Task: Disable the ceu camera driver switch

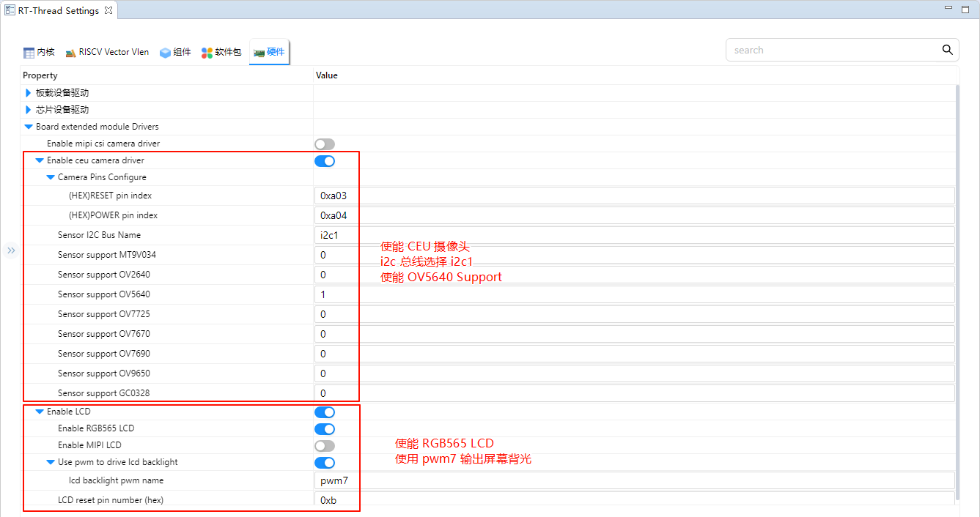Action: point(324,161)
